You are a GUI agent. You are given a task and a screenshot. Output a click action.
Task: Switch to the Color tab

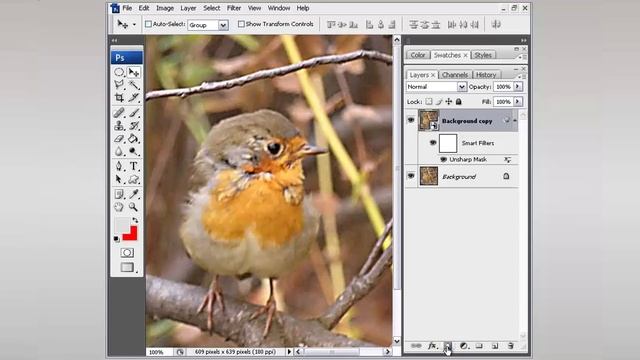click(418, 55)
